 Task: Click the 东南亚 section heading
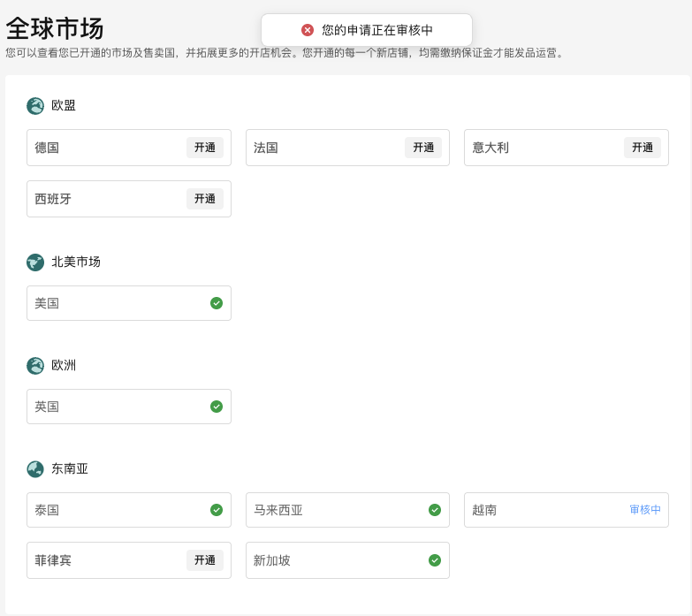coord(70,468)
